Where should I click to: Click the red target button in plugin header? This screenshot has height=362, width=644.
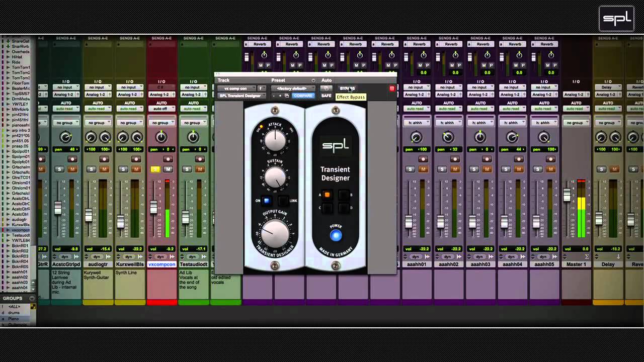pos(392,88)
